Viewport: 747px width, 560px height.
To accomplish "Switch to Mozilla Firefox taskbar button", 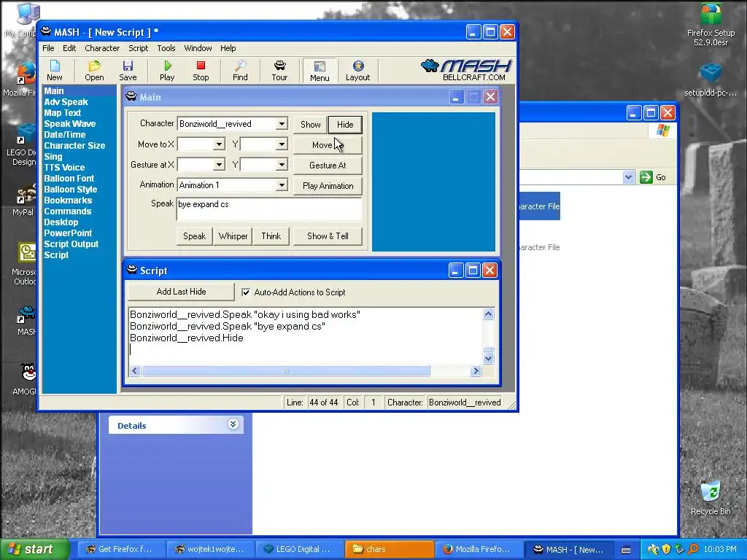I will click(x=480, y=549).
